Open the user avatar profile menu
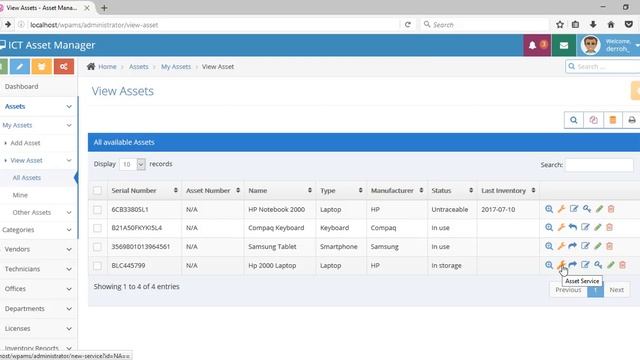The width and height of the screenshot is (640, 360). pos(590,45)
